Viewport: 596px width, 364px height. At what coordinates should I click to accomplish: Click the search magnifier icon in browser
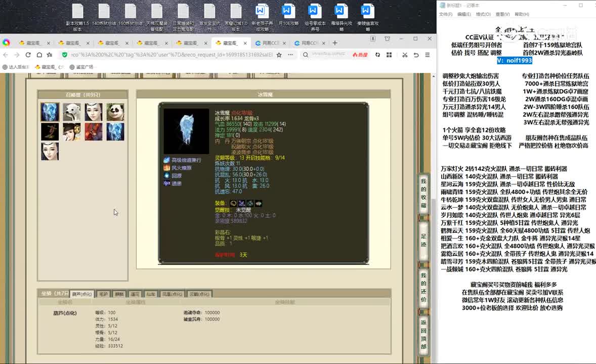(306, 55)
